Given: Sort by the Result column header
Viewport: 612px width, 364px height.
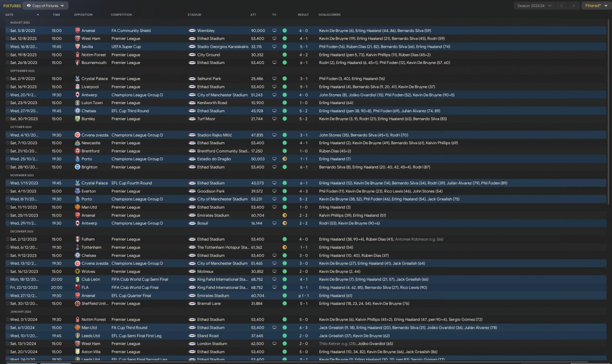Looking at the screenshot, I should pos(303,15).
